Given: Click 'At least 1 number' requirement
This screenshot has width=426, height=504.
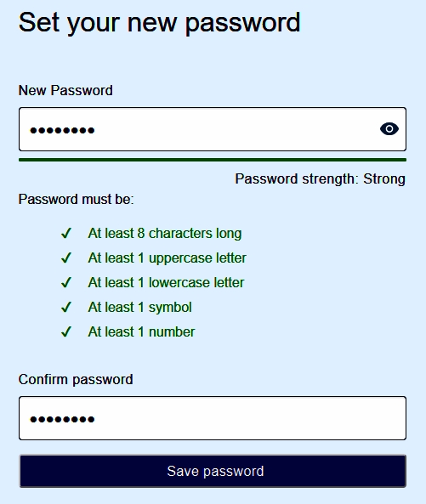Looking at the screenshot, I should click(x=141, y=332).
